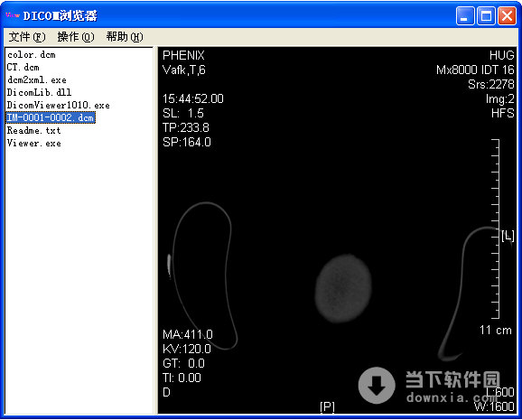Image resolution: width=522 pixels, height=420 pixels.
Task: Select IM-0001-0002.dcm file entry
Action: coord(51,117)
